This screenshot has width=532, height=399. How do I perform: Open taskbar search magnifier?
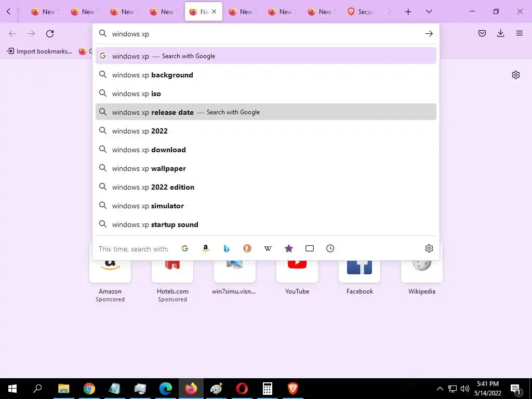(x=37, y=389)
